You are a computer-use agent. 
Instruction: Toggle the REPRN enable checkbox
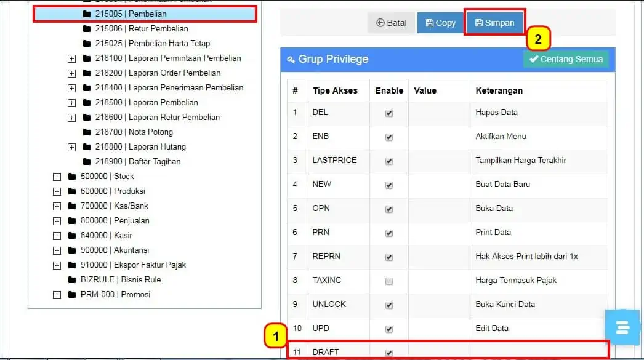click(389, 257)
